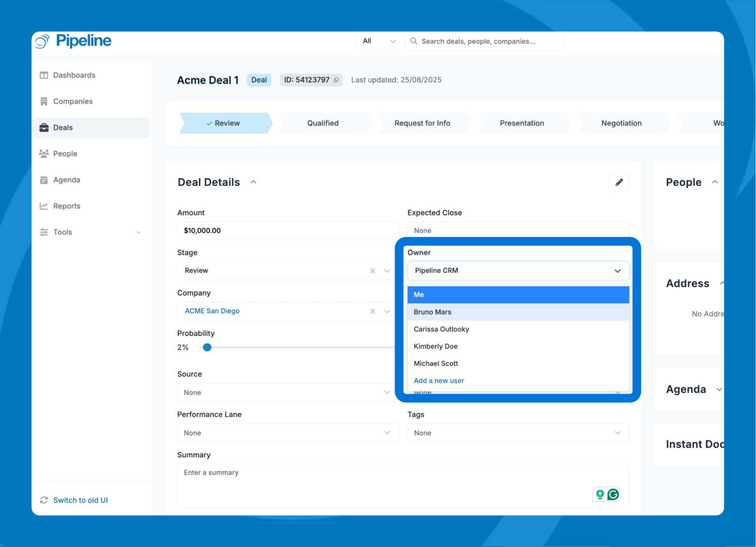Screen dimensions: 756x547
Task: Click the Deals briefcase icon
Action: (44, 128)
